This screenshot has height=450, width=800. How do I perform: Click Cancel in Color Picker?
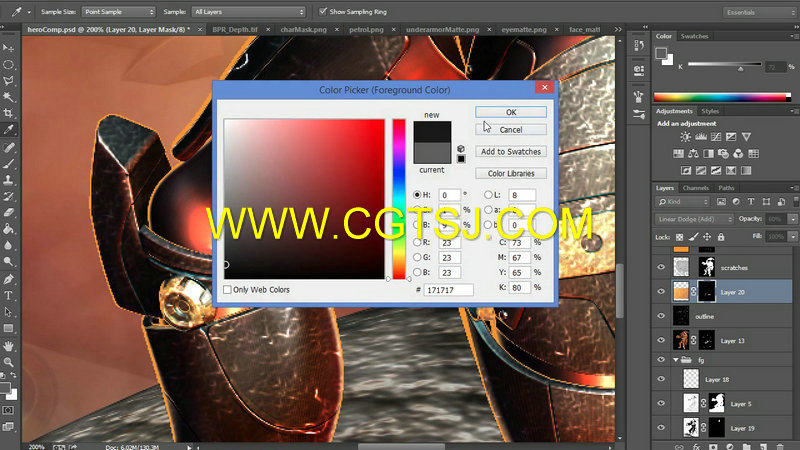tap(511, 130)
